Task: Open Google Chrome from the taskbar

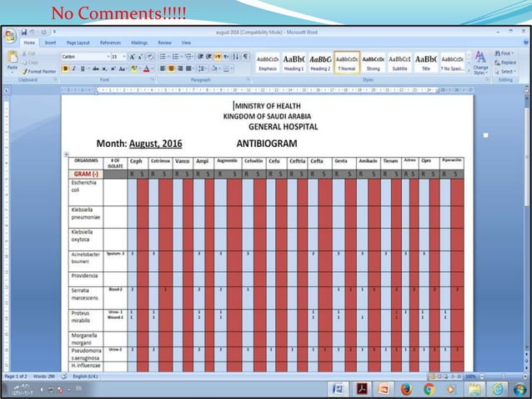Action: 429,389
